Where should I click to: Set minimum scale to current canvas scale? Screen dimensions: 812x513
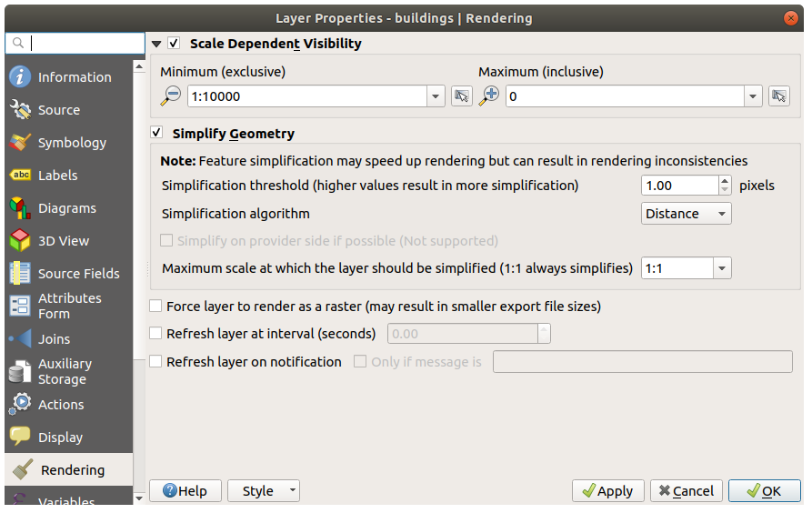(x=462, y=96)
